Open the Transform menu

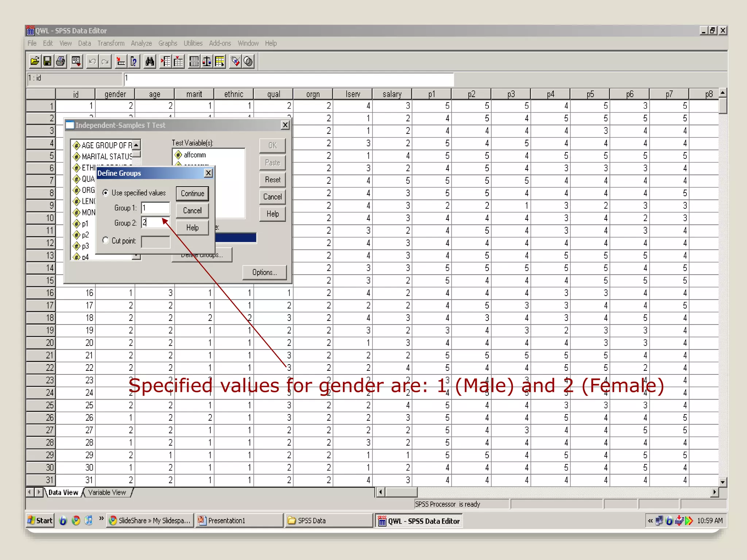111,43
